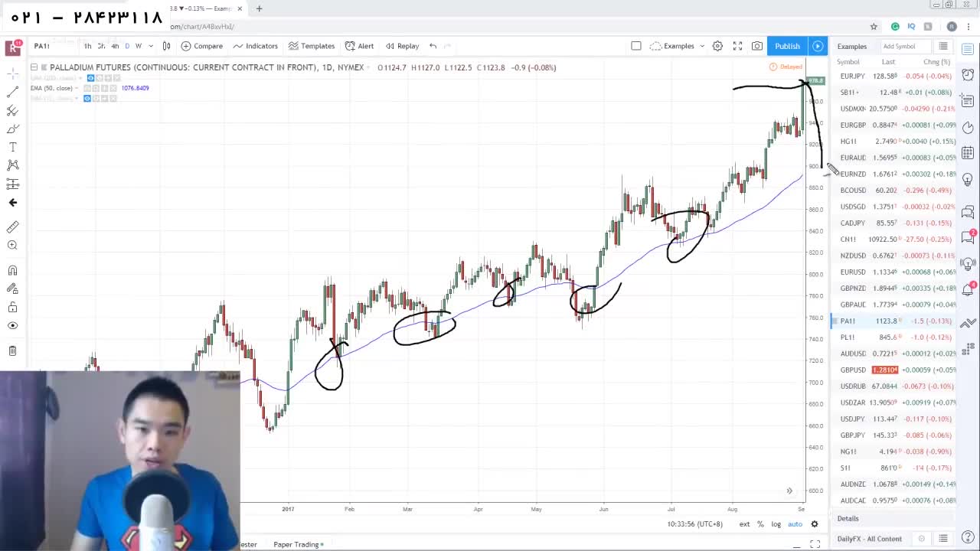
Task: Click the back arrow in left toolbar
Action: click(13, 203)
